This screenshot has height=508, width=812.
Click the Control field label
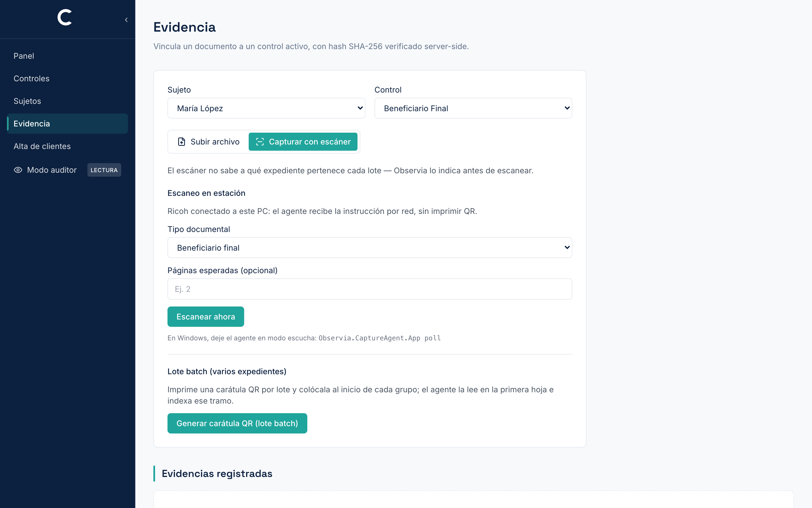pyautogui.click(x=388, y=90)
